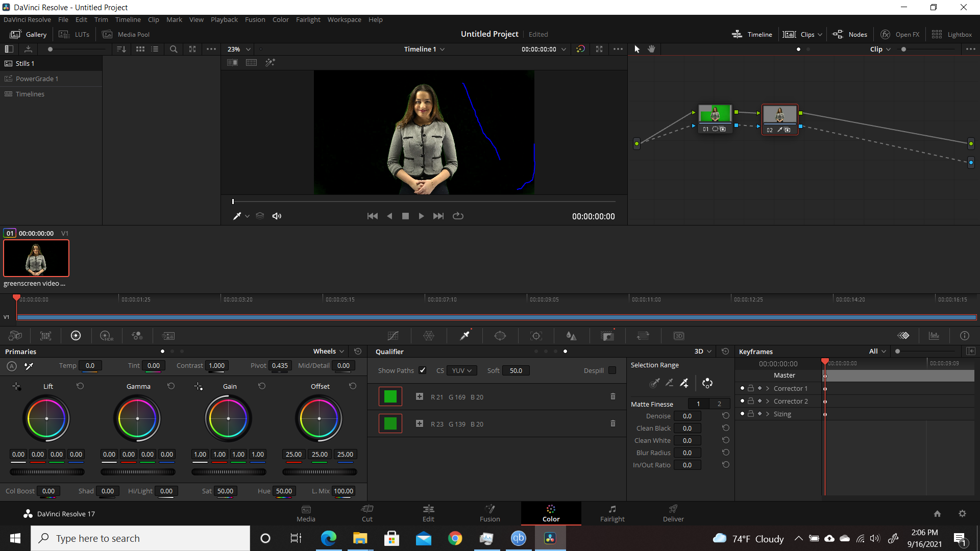Open the LUTs browser button
This screenshot has width=980, height=551.
(x=75, y=34)
